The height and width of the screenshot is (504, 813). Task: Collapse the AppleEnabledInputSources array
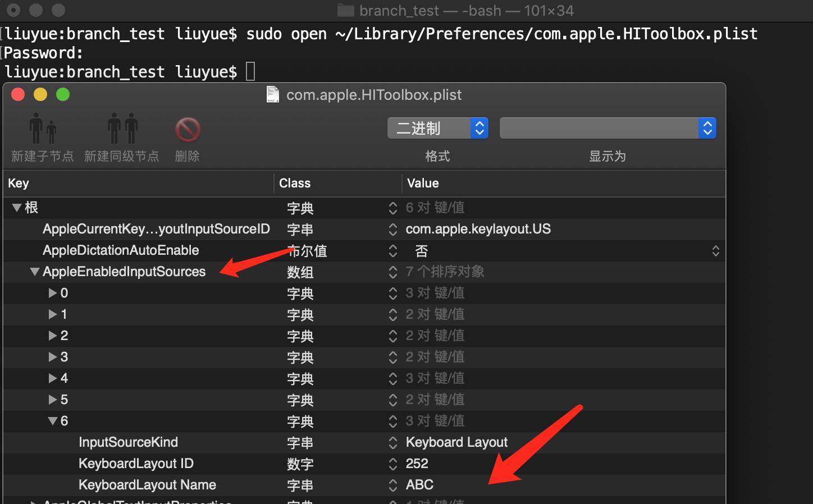[34, 272]
